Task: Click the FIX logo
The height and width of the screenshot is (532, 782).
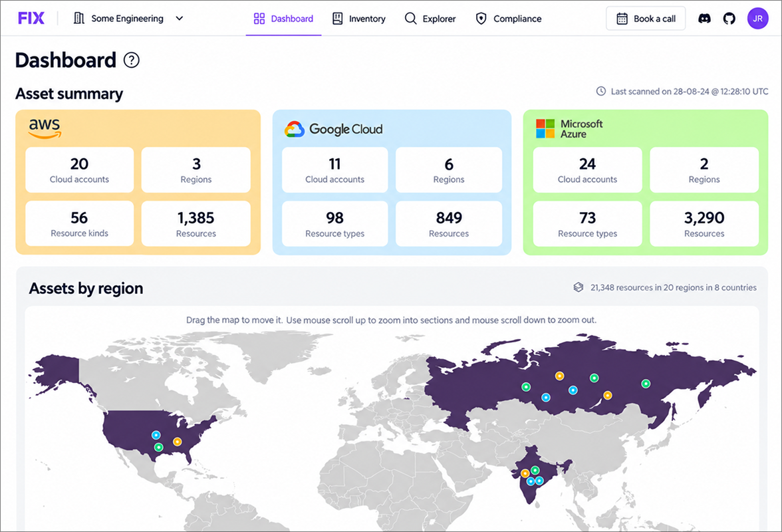Action: pyautogui.click(x=31, y=19)
